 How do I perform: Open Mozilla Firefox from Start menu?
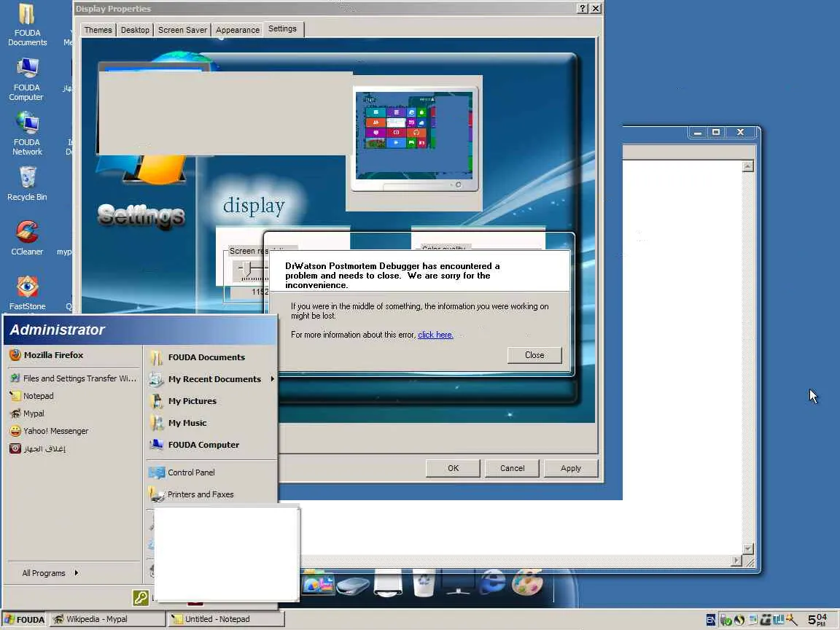click(x=47, y=354)
